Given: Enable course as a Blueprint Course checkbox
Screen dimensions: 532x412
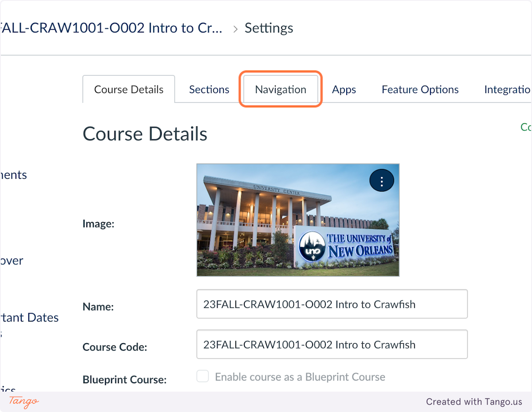Looking at the screenshot, I should (x=203, y=377).
